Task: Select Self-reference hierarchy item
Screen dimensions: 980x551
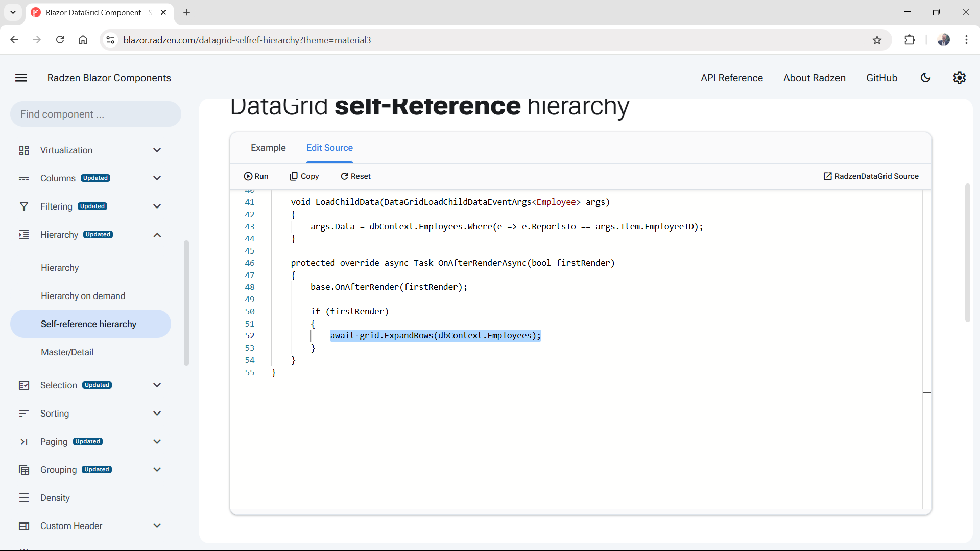Action: click(x=90, y=324)
